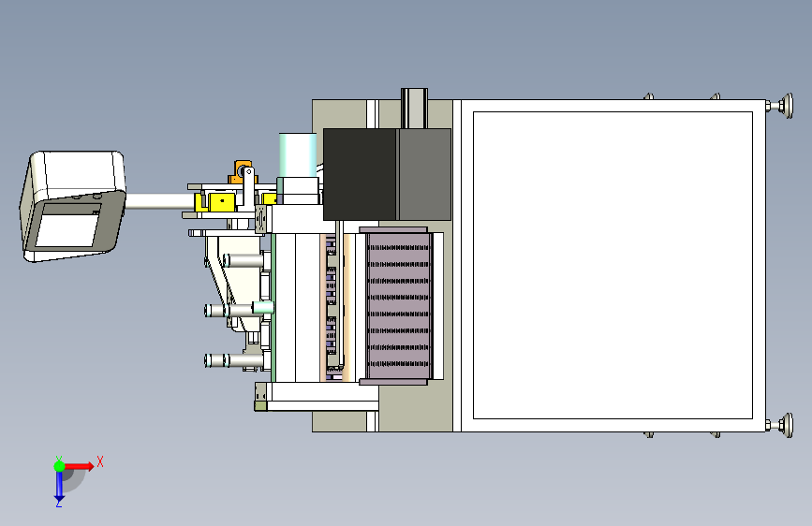Click the blue Z axis of the triad

(59, 486)
